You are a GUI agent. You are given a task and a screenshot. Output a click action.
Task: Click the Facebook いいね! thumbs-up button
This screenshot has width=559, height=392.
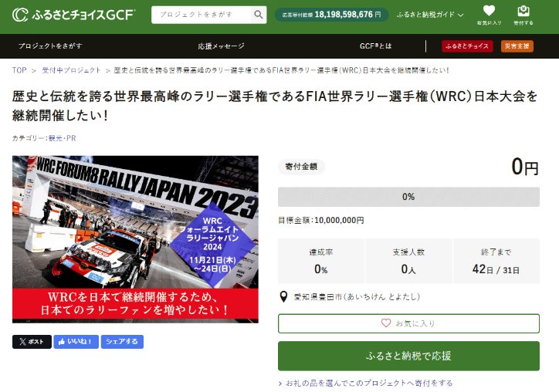pos(76,342)
